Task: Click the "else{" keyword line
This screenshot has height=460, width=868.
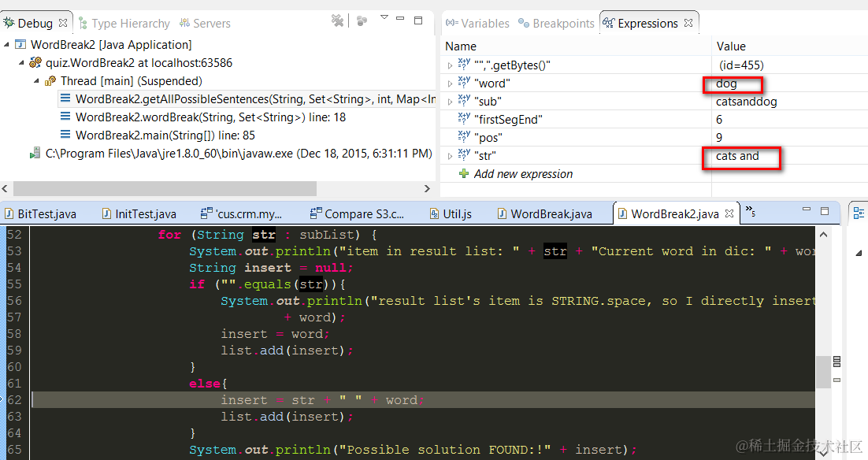Action: pyautogui.click(x=208, y=384)
